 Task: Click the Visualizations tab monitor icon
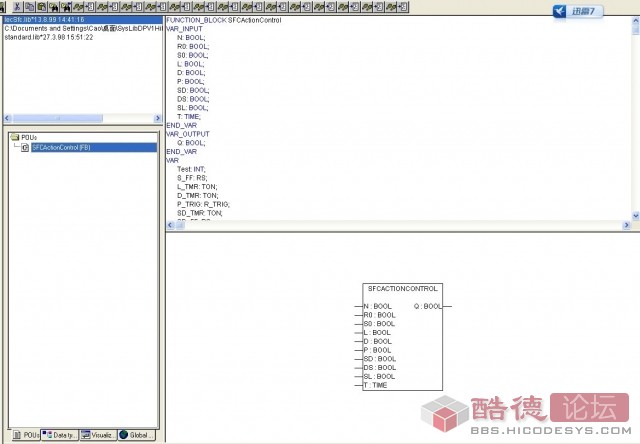click(x=87, y=435)
